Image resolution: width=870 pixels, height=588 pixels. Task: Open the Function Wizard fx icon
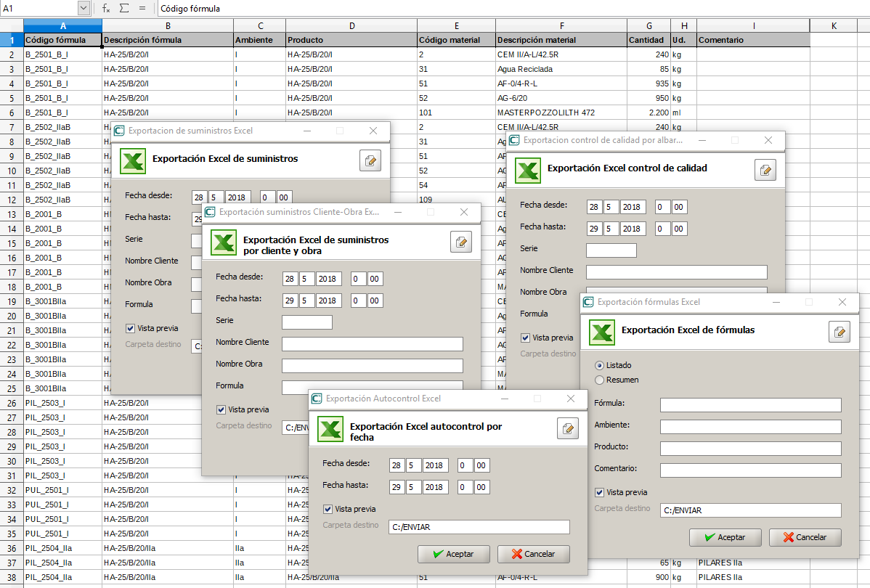(106, 8)
